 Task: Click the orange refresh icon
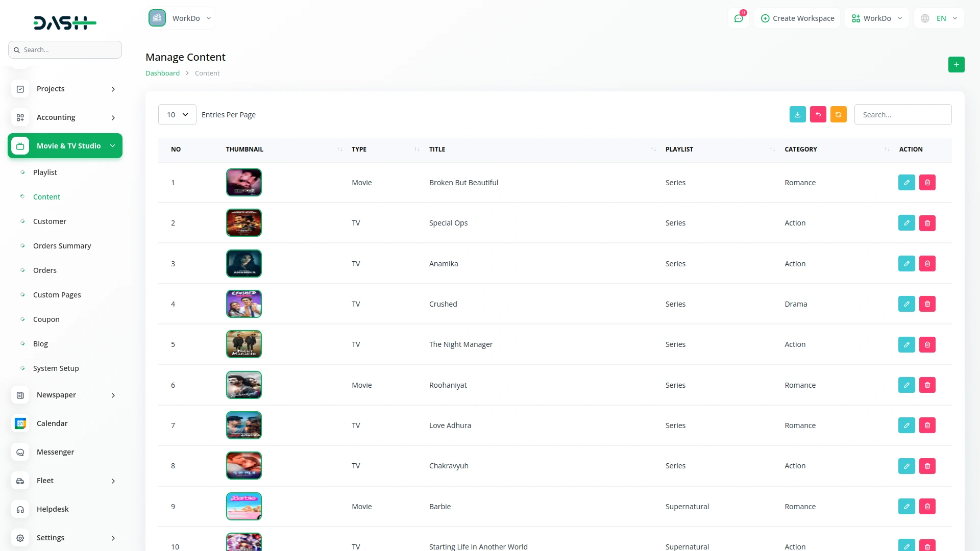[838, 115]
